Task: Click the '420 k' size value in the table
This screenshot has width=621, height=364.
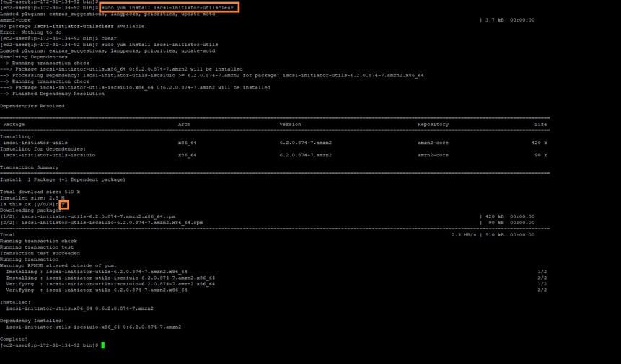Action: (539, 142)
